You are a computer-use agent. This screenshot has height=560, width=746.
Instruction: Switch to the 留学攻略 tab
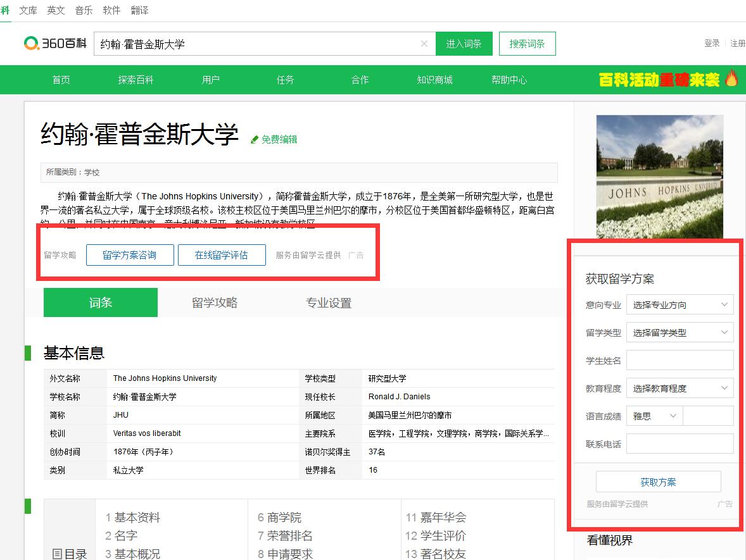point(215,302)
